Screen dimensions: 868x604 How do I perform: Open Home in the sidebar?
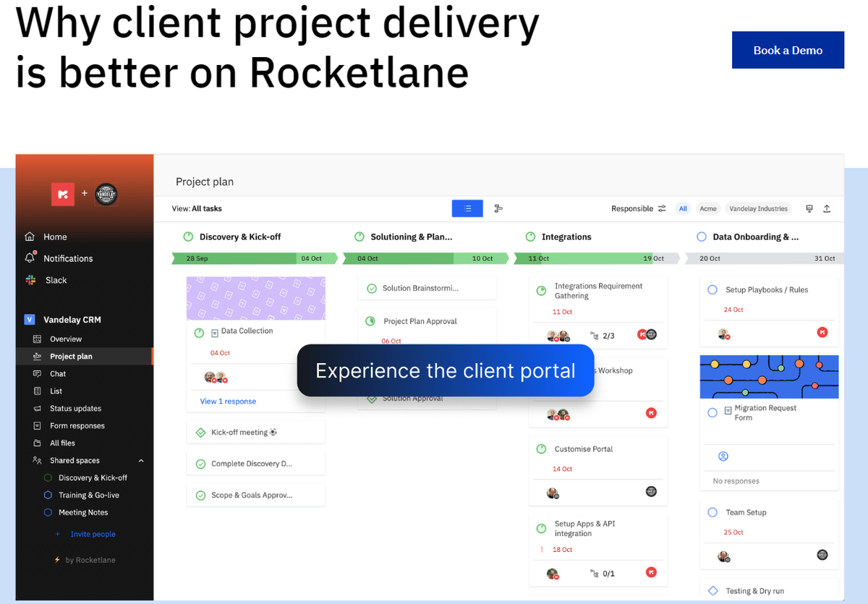55,237
